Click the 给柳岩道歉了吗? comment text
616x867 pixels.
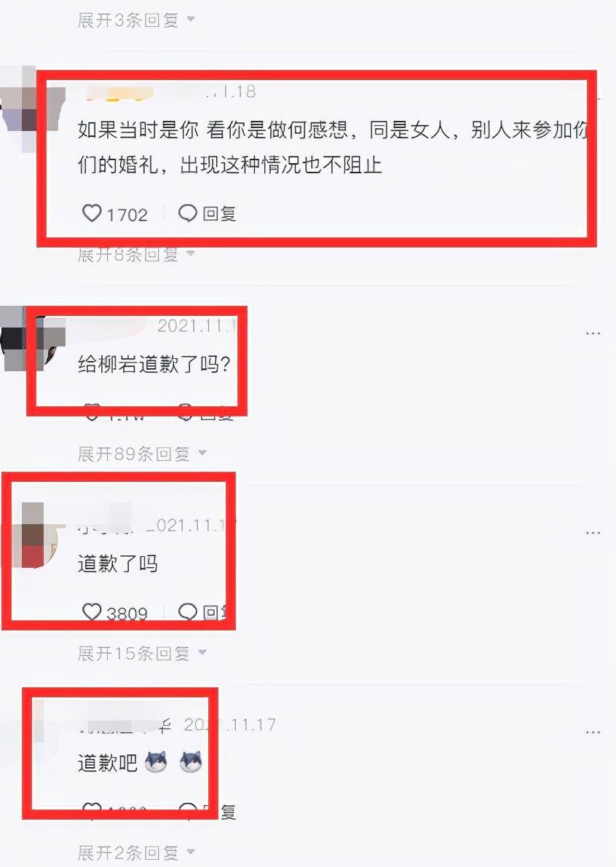154,364
